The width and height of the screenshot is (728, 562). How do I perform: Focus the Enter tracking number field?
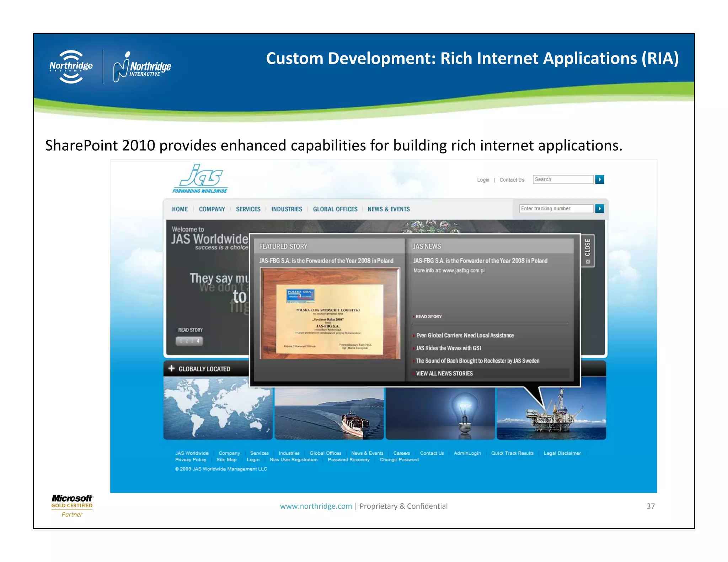click(556, 209)
